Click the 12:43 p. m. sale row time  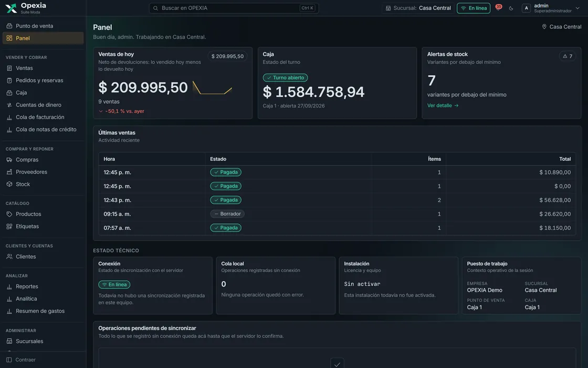pos(118,200)
